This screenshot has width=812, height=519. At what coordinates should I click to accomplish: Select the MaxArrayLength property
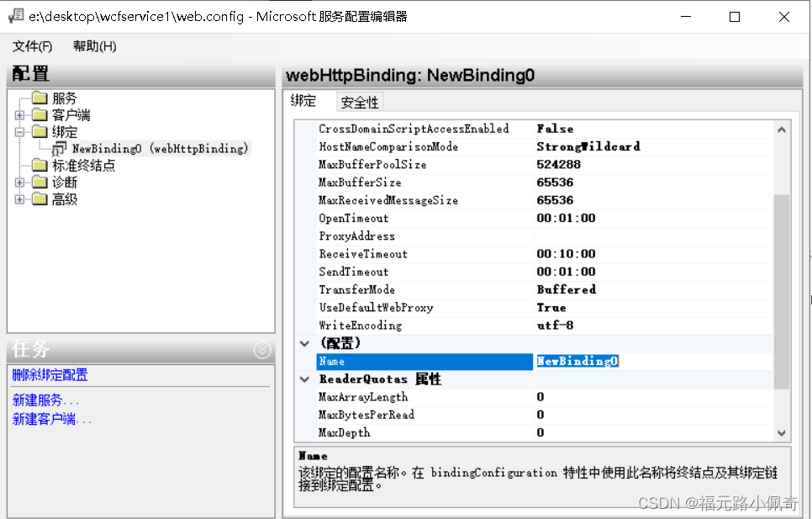[363, 397]
